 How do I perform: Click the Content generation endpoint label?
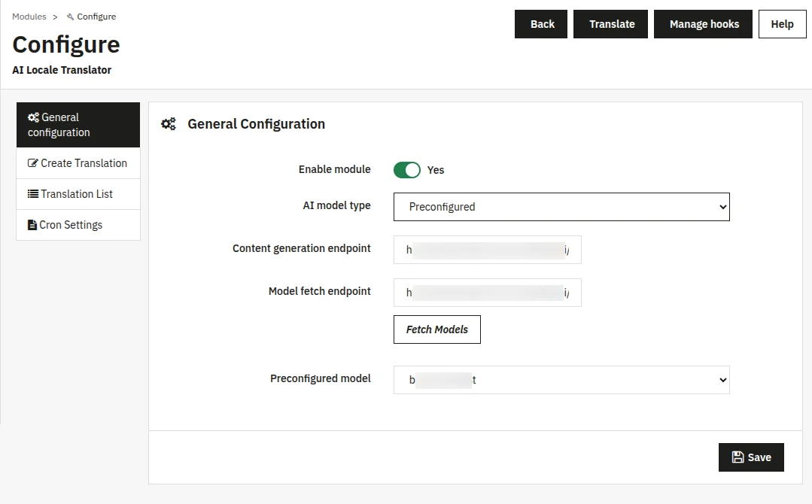coord(301,248)
